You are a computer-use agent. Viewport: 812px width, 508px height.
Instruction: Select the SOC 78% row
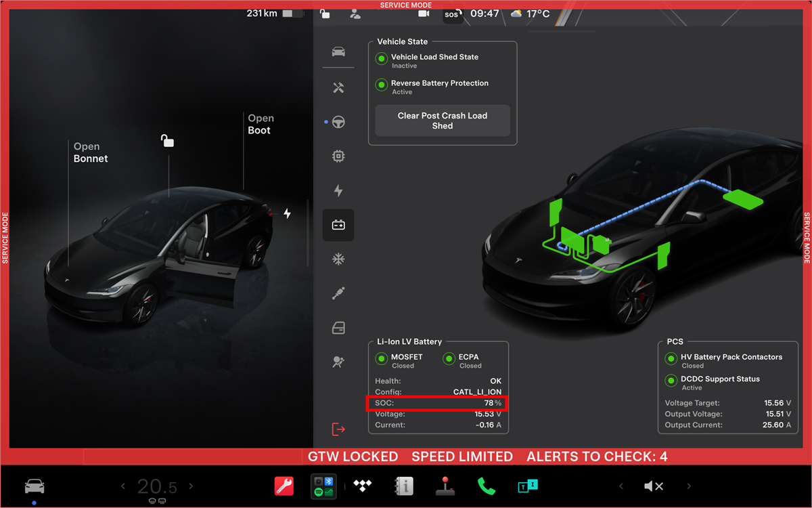(438, 403)
